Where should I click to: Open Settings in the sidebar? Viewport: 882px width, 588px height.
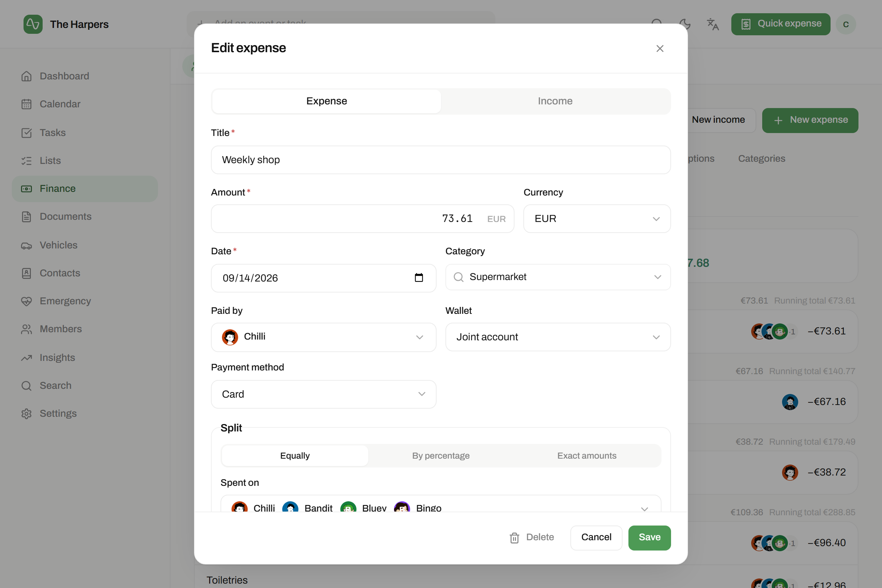click(x=85, y=413)
